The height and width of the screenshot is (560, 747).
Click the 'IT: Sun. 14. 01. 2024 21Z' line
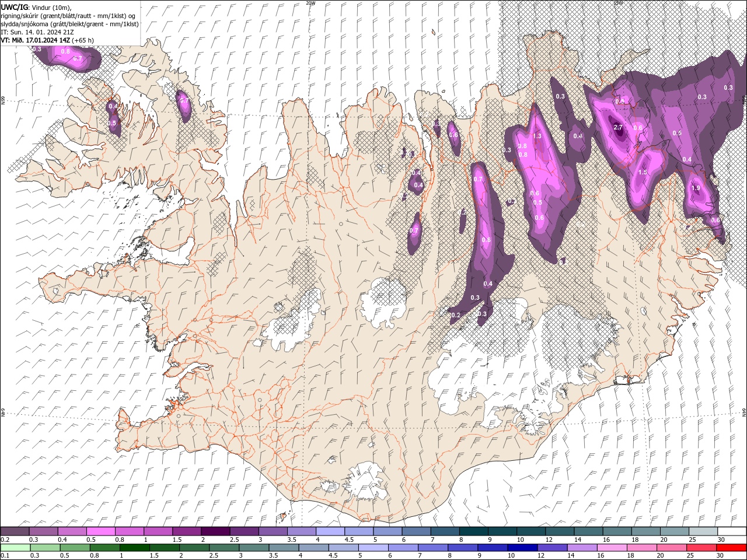[39, 32]
